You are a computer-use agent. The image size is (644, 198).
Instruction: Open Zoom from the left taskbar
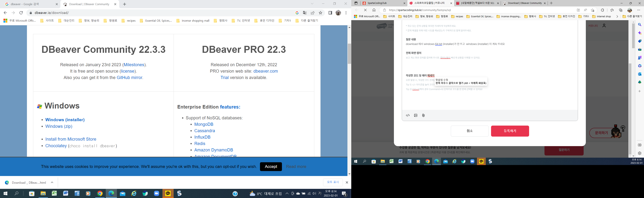[156, 193]
